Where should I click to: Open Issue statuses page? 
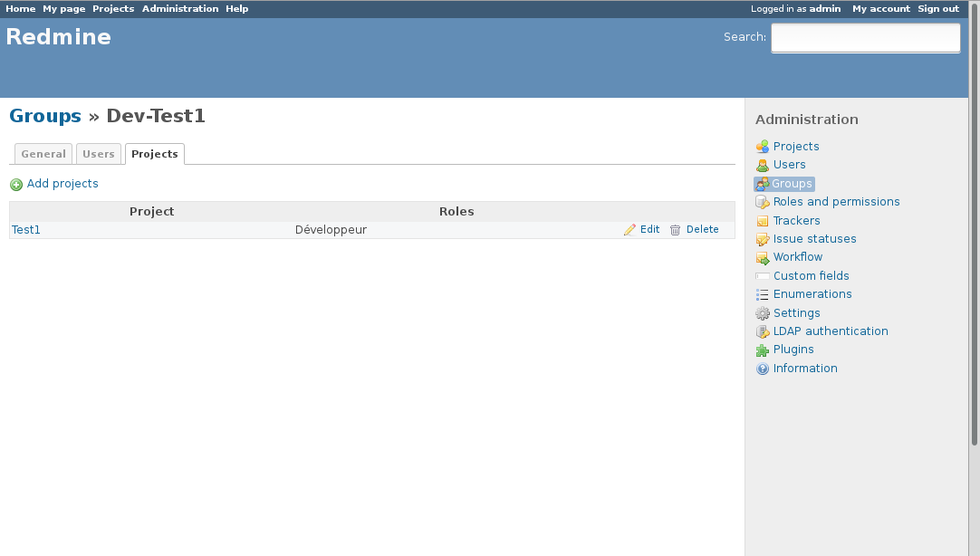coord(814,239)
